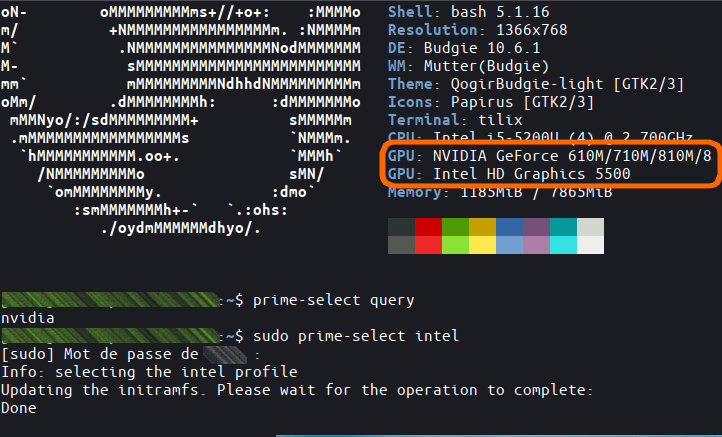The height and width of the screenshot is (437, 722).
Task: Click the white color block
Action: (x=591, y=245)
